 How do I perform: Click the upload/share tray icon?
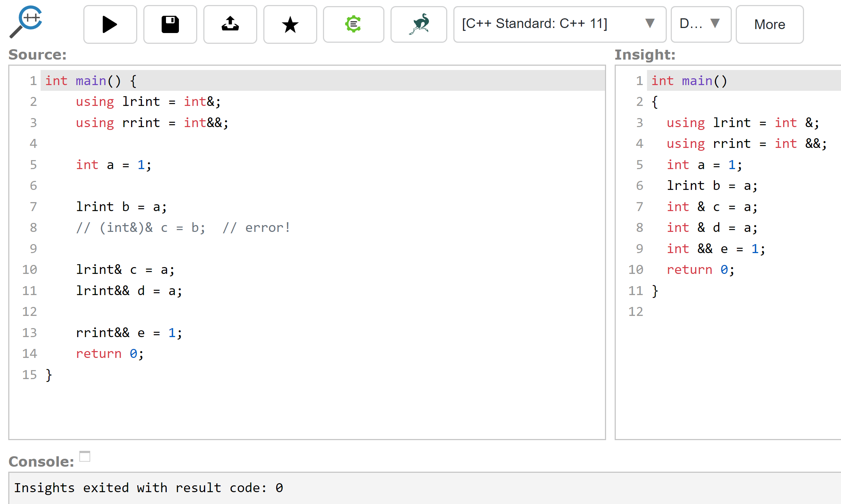230,24
